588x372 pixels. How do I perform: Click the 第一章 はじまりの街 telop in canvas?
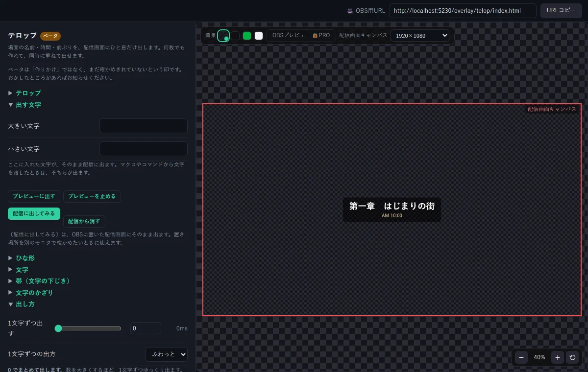pos(392,209)
